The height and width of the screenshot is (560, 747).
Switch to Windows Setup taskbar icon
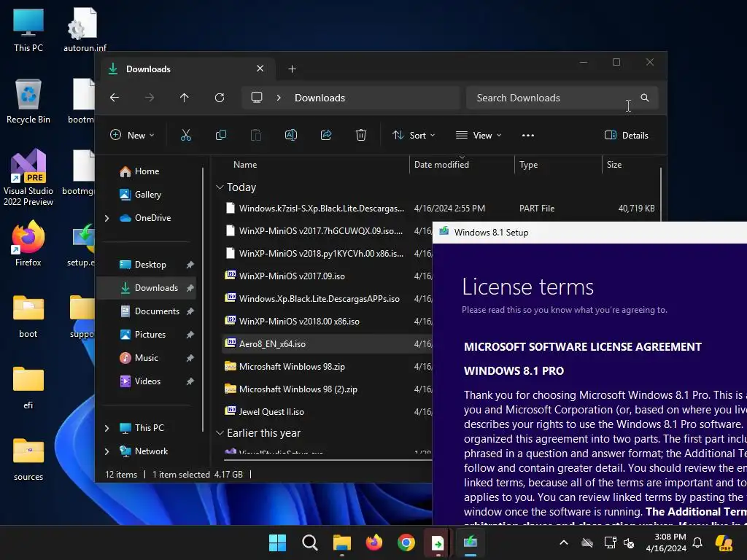point(471,542)
